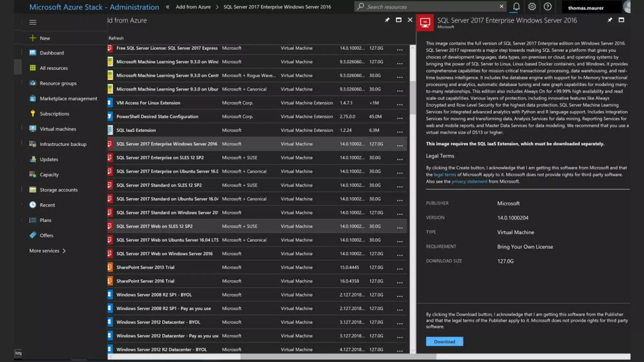Click the help question mark icon
644x362 pixels.
point(547,7)
